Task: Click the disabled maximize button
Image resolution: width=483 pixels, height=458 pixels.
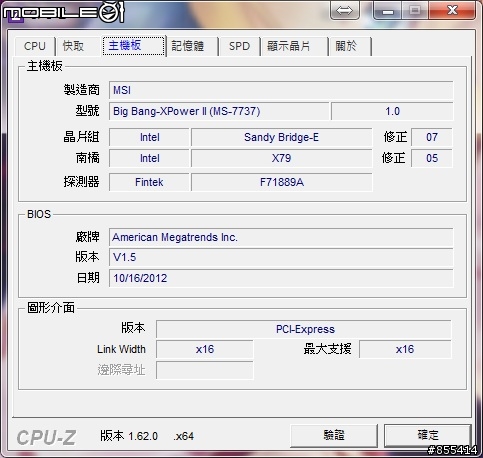Action: click(415, 11)
